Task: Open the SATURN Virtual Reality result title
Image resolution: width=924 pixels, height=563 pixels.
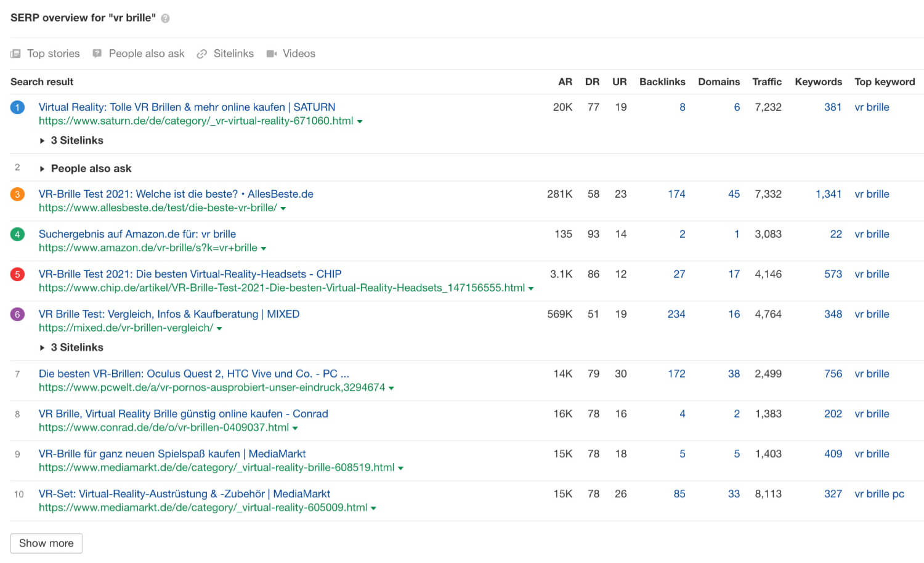Action: point(187,107)
